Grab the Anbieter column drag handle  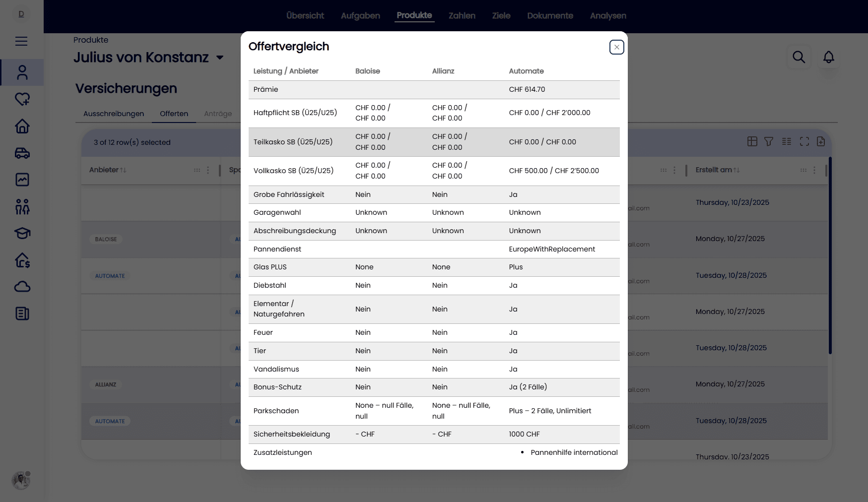(x=197, y=170)
